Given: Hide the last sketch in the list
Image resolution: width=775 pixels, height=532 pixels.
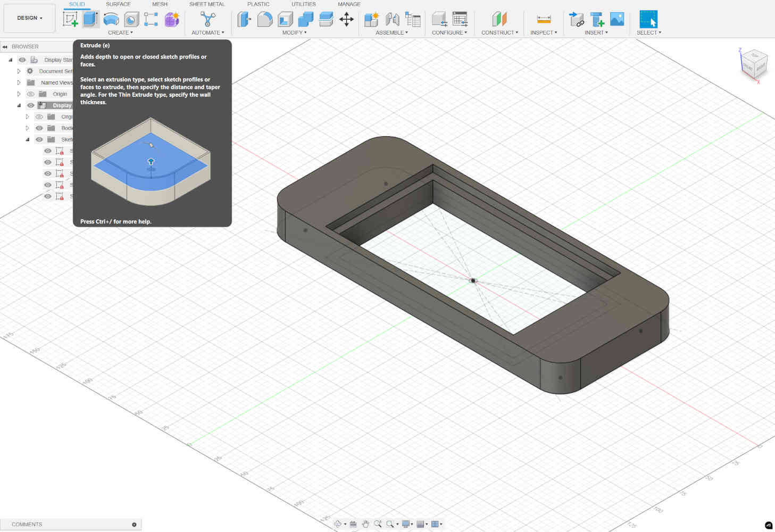Looking at the screenshot, I should click(48, 196).
